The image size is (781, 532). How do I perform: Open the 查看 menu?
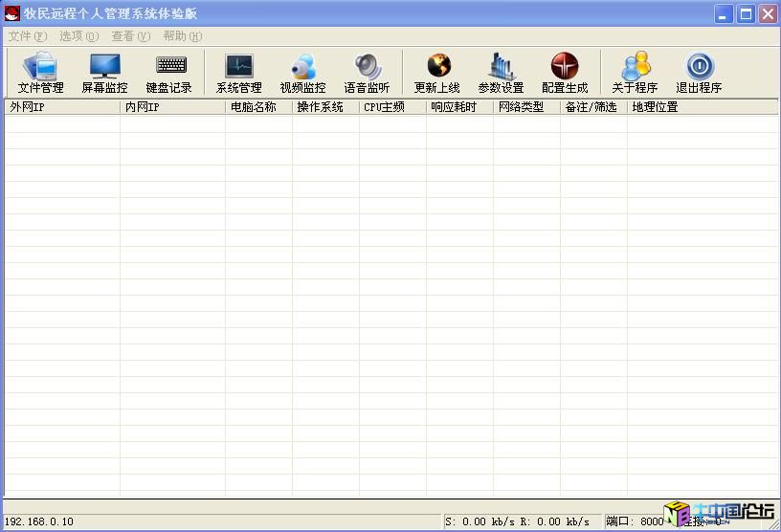pyautogui.click(x=131, y=36)
